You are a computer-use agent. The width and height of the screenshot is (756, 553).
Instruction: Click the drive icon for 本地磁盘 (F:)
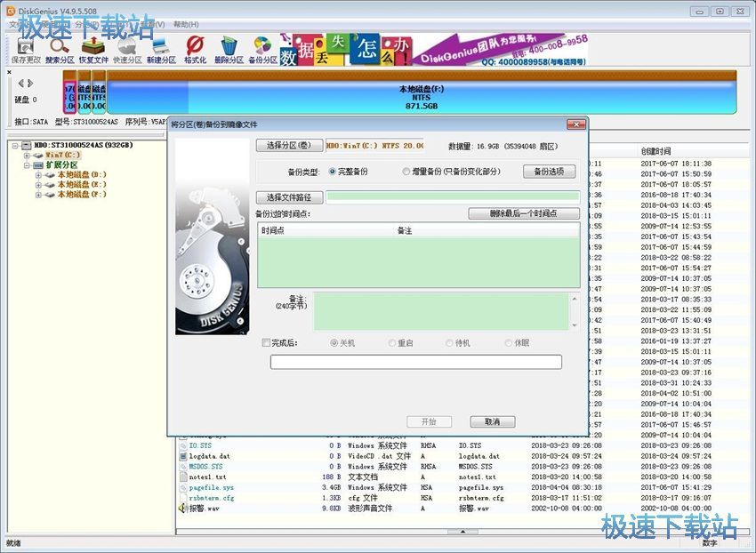click(49, 195)
